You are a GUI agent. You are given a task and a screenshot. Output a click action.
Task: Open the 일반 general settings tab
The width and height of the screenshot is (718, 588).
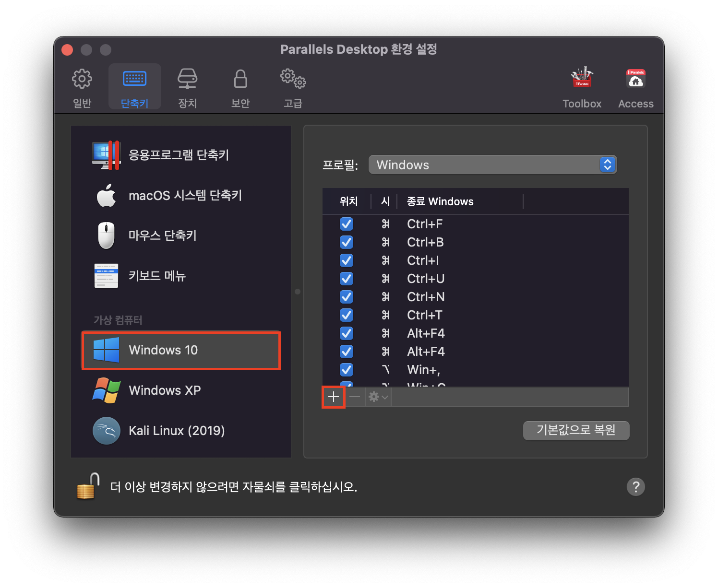[x=82, y=88]
